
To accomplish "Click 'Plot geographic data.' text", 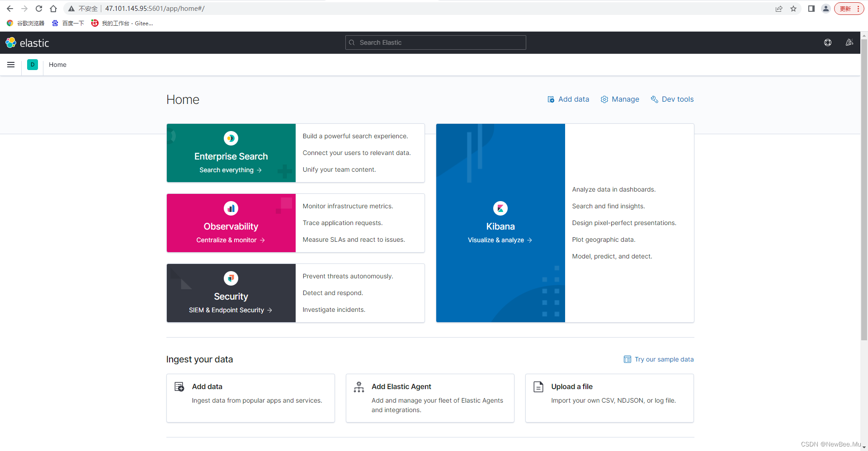I will click(604, 240).
